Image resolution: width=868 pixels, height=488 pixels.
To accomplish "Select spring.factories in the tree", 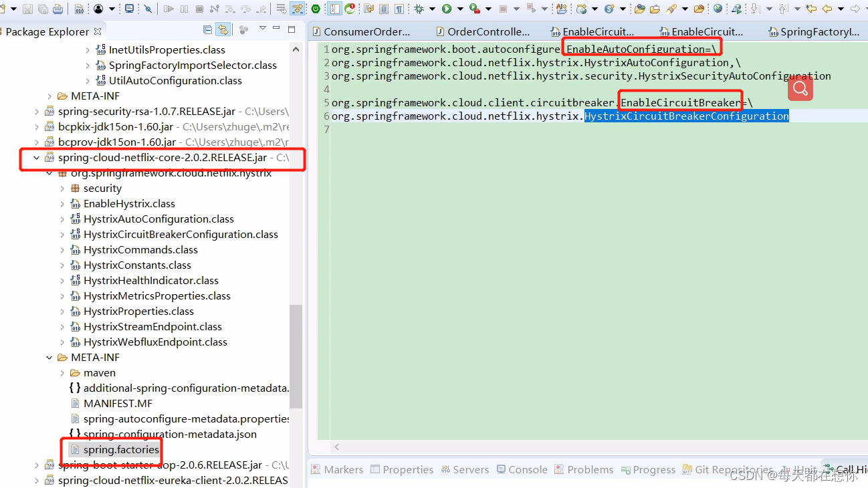I will coord(121,450).
